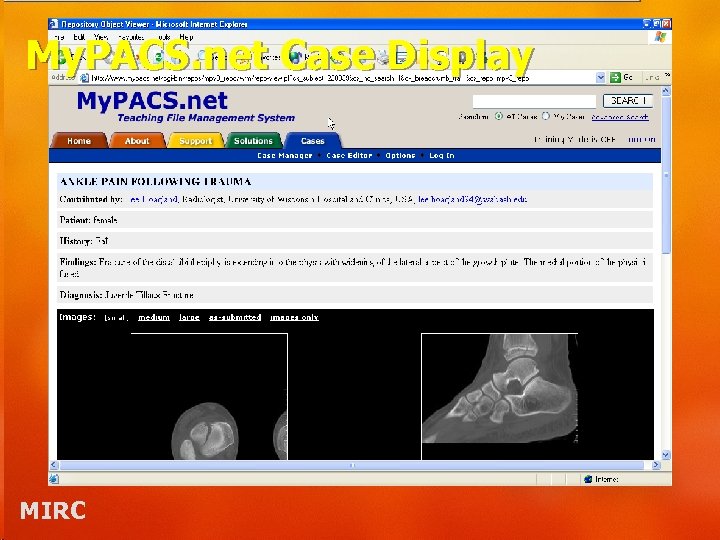Select the All Cases radio button
720x540 pixels.
498,117
